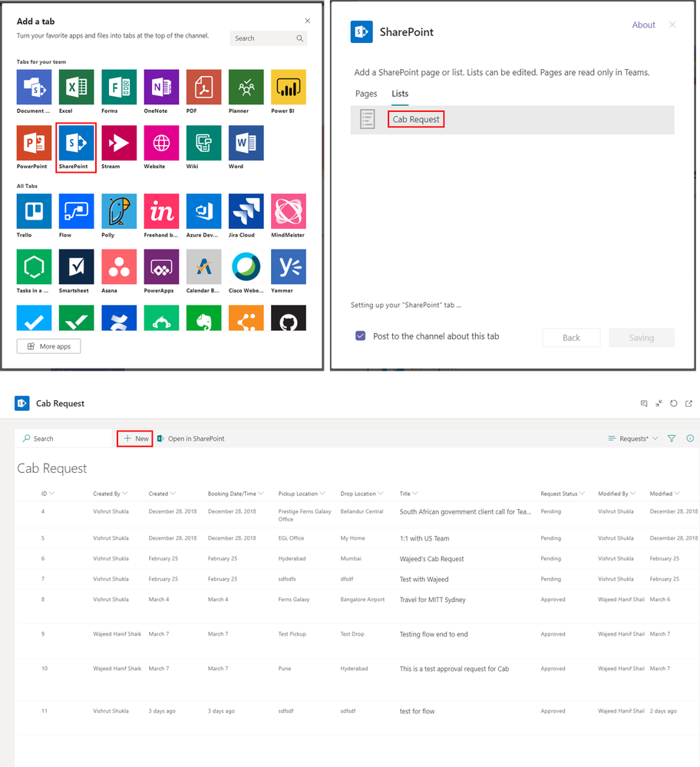Close the Add a tab dialog
This screenshot has width=700, height=767.
pos(307,21)
